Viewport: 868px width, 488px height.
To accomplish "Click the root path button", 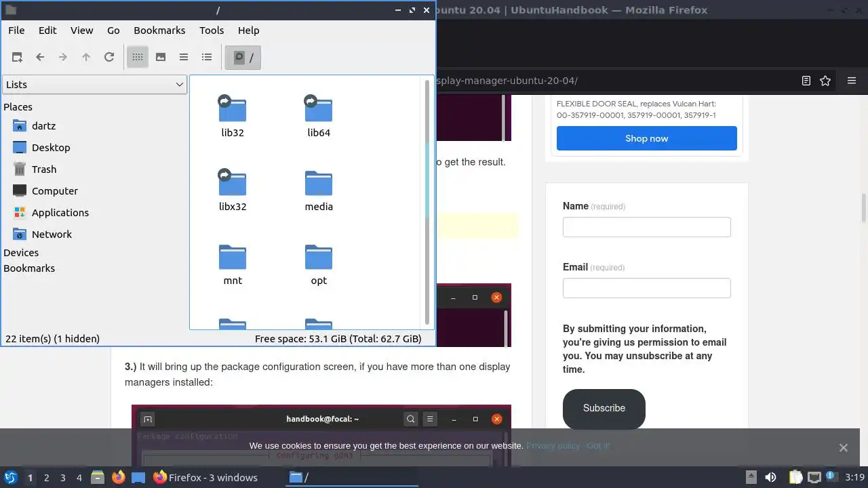I will (x=243, y=58).
